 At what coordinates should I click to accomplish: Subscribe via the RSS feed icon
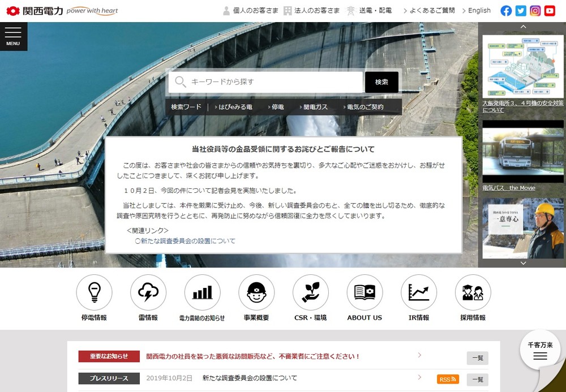click(447, 378)
